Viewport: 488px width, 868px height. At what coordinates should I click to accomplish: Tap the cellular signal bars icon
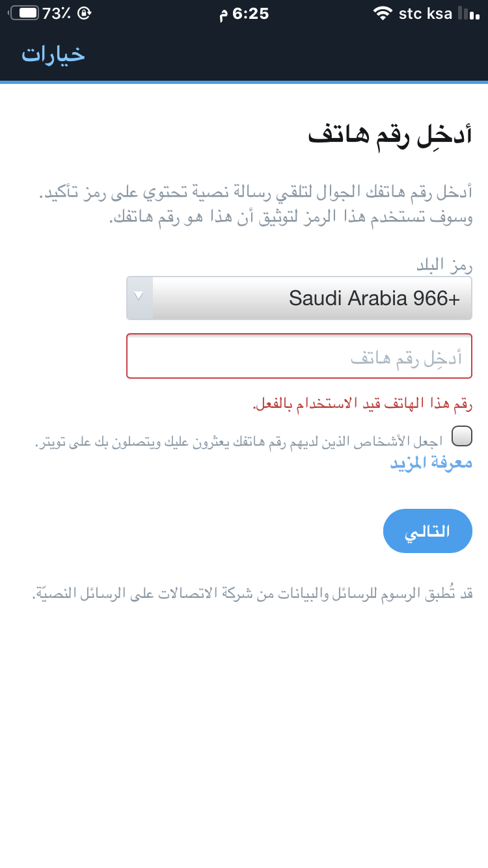pos(468,13)
